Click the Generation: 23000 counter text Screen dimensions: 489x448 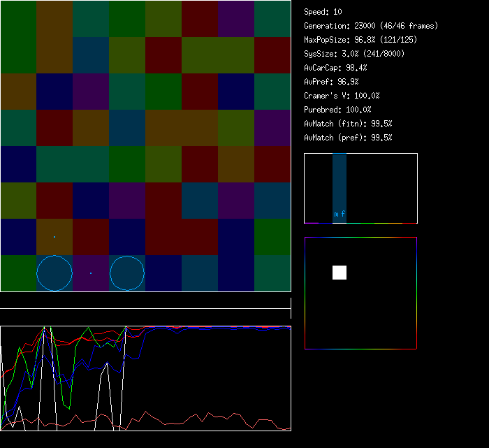tap(371, 26)
